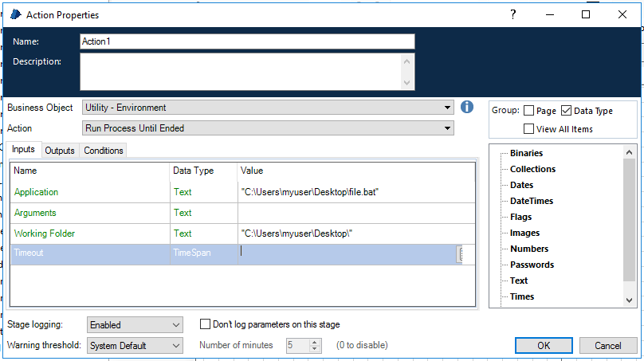This screenshot has width=644, height=361.
Task: Click the calculator icon in Timeout row
Action: coord(461,253)
